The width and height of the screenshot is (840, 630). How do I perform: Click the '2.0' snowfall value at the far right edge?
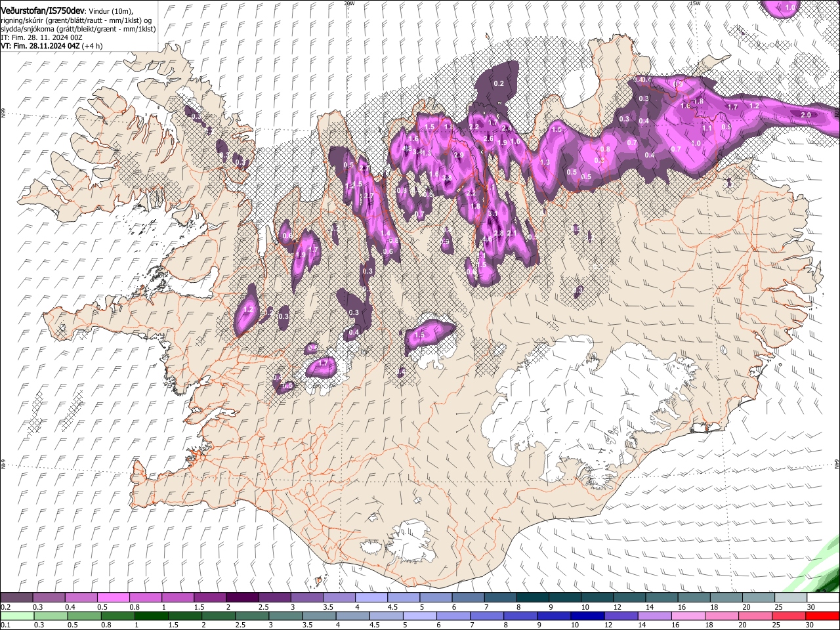point(807,115)
